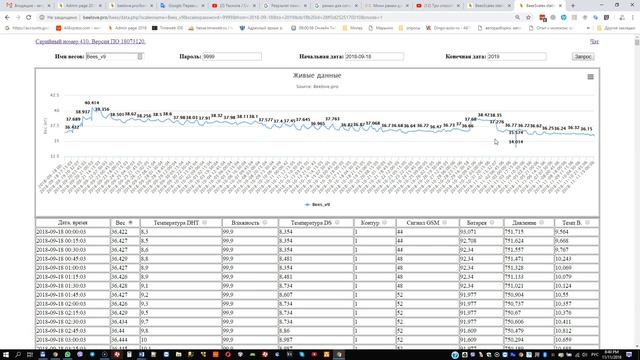Select the Температура DS radio button
Viewport: 640px width, 360px height.
(337, 222)
